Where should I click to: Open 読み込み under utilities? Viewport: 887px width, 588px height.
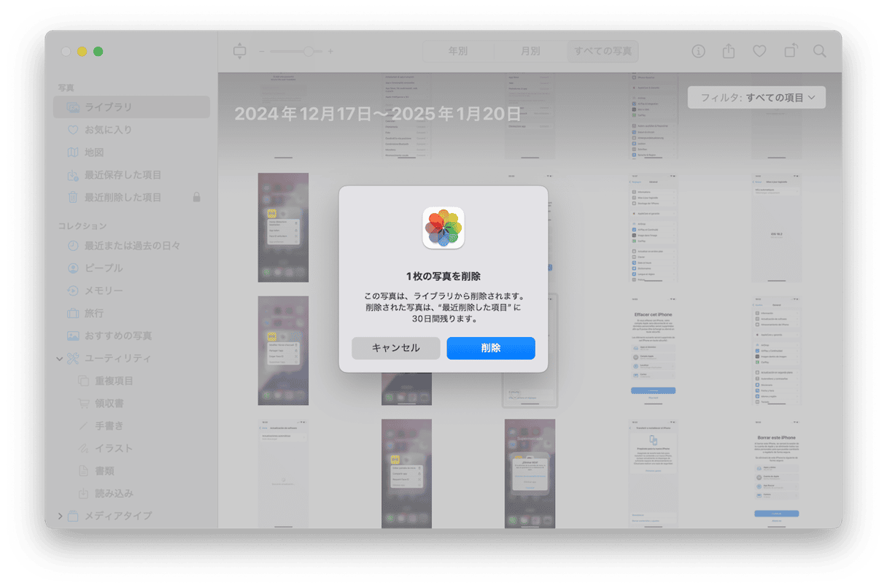pos(131,494)
